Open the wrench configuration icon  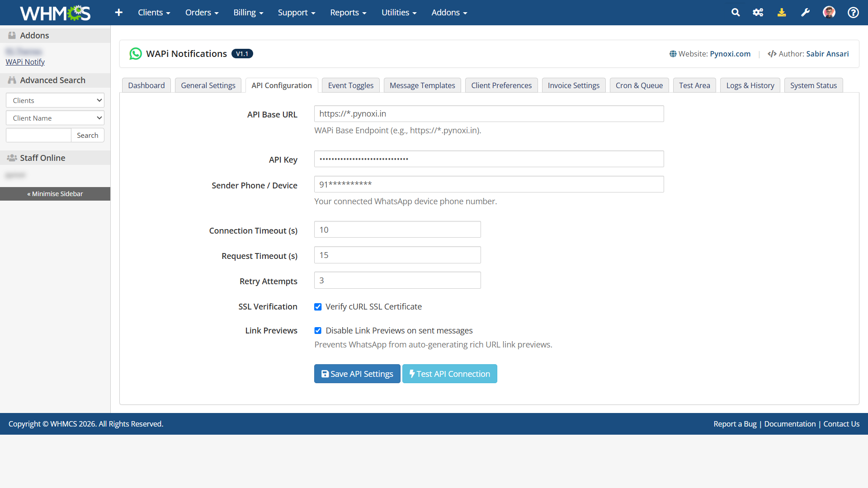[x=805, y=13]
